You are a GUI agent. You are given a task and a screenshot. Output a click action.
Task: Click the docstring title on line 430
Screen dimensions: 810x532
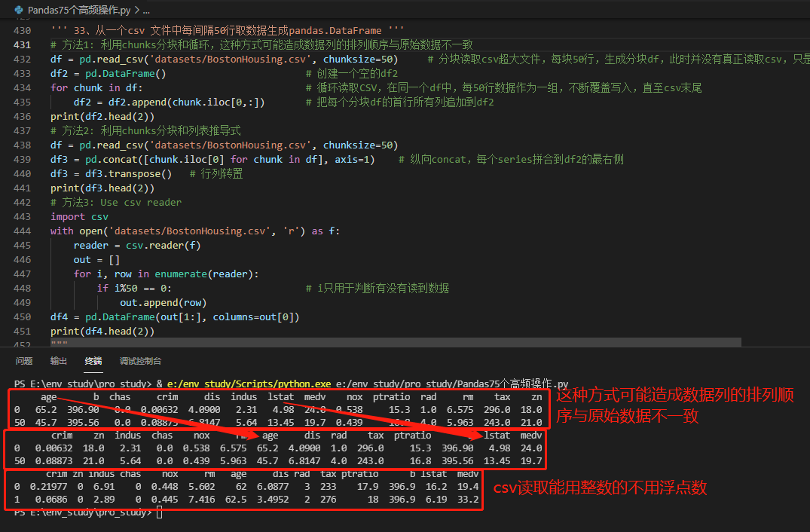coord(228,30)
